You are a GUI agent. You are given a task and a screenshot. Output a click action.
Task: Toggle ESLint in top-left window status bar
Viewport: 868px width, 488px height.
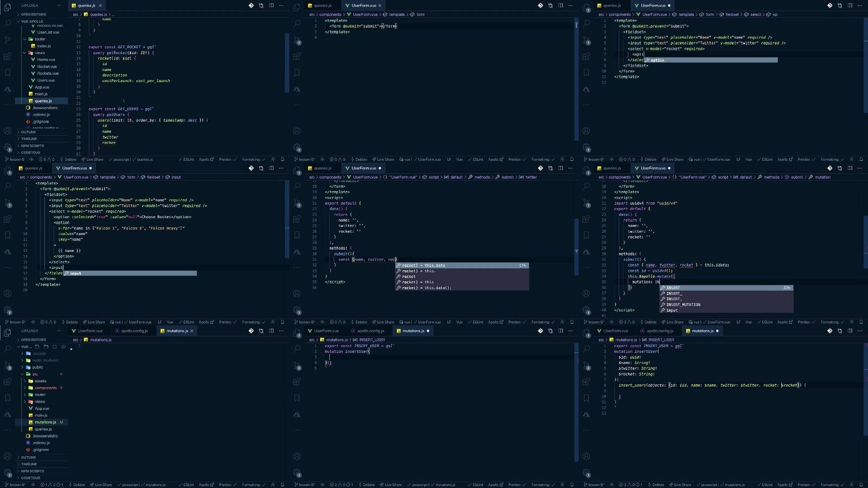pos(187,160)
